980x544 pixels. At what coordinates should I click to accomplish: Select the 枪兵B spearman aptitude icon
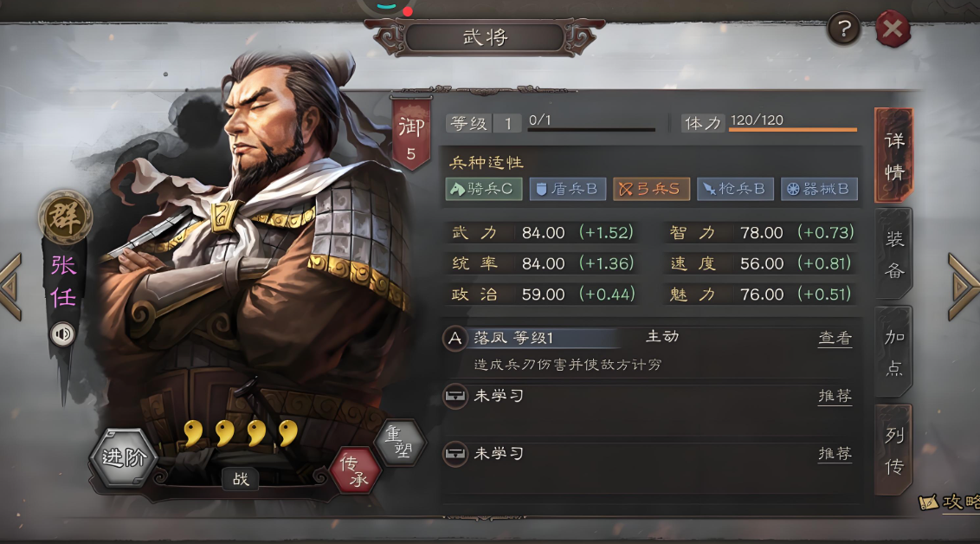(735, 189)
